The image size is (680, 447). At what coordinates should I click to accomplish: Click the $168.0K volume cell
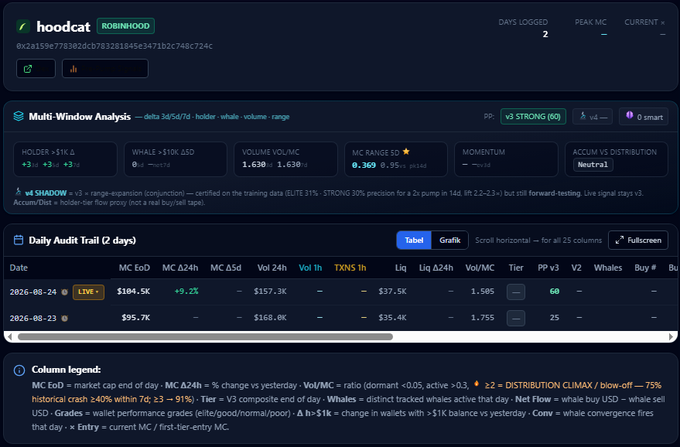pyautogui.click(x=270, y=318)
